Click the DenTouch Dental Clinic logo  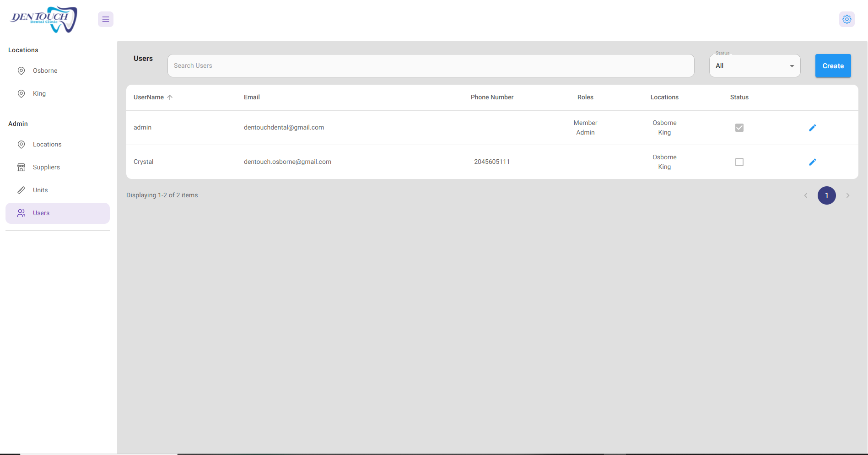click(44, 19)
